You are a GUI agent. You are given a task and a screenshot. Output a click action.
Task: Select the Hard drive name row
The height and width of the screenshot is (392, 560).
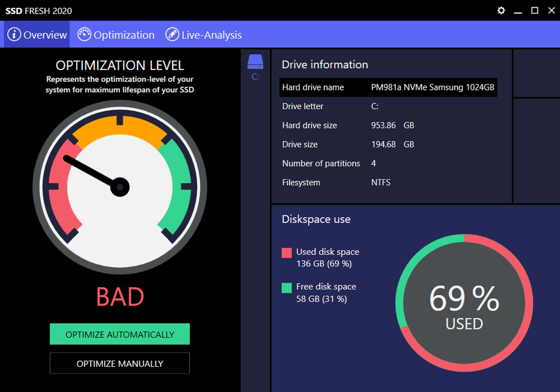[388, 87]
